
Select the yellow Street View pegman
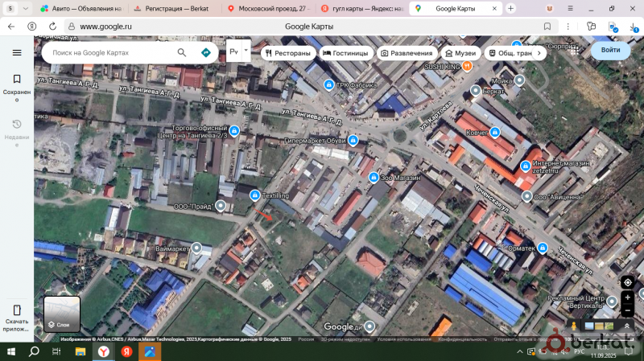[x=574, y=326]
